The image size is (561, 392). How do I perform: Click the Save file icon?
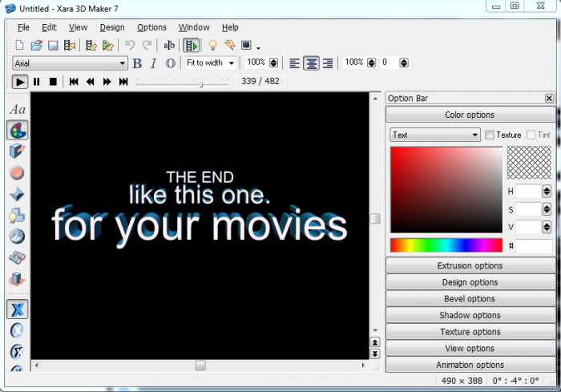coord(53,45)
